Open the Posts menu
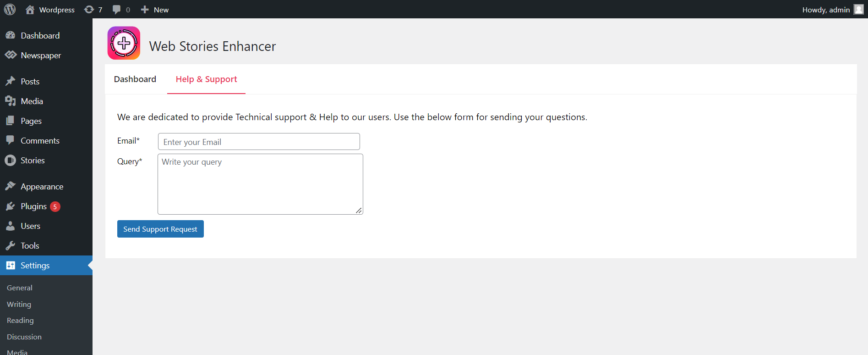 (30, 82)
